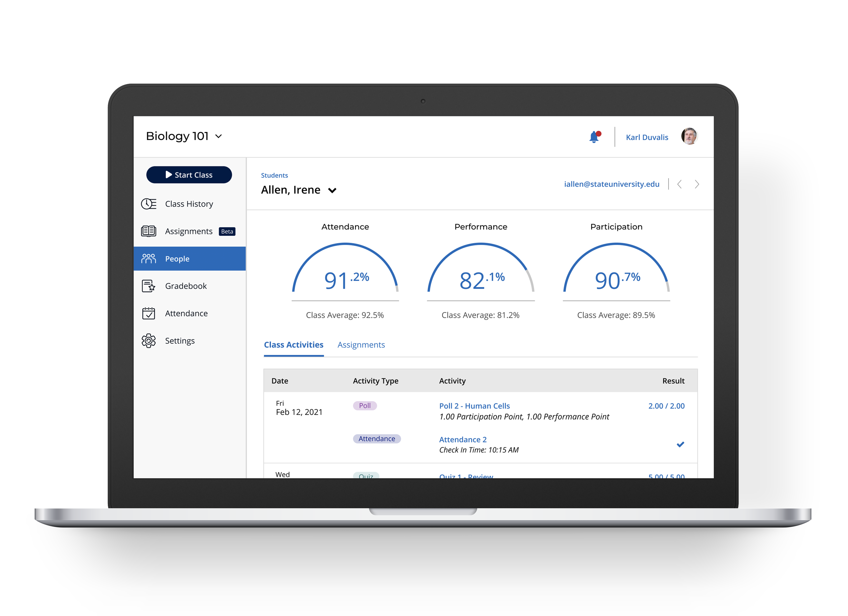Image resolution: width=848 pixels, height=616 pixels.
Task: Click Check In Time: 10:15 AM text
Action: [479, 450]
